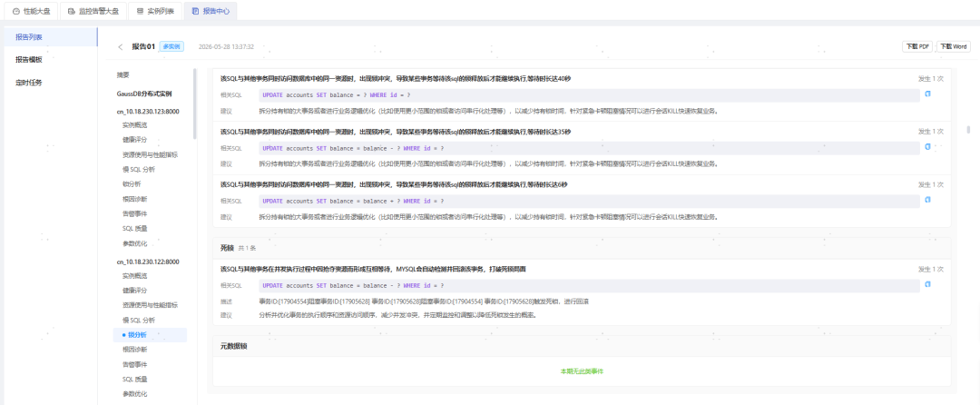980x405 pixels.
Task: Select node cn_10.18.230.123:8000 in the outline
Action: 148,111
